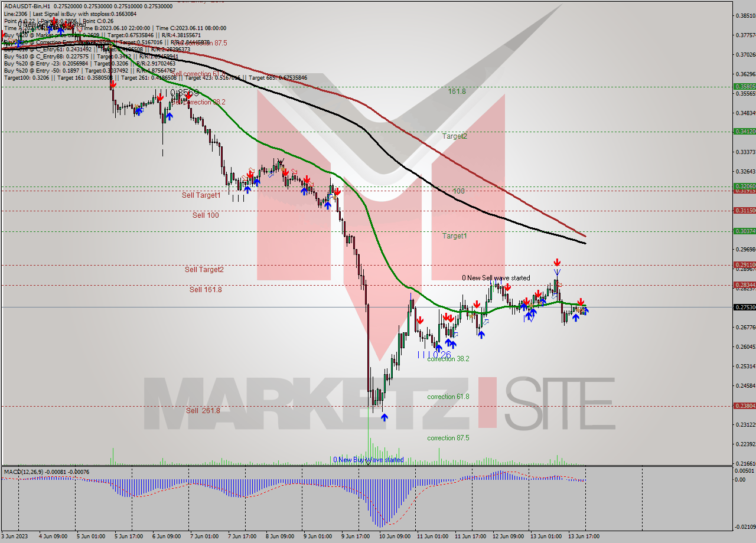Click the '13 Jun 01:00' time axis label

pyautogui.click(x=546, y=537)
